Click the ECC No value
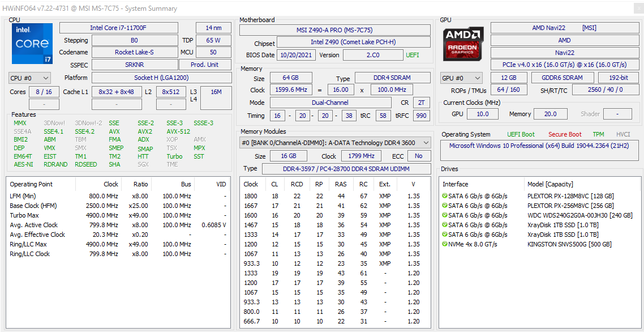The height and width of the screenshot is (332, 644). point(419,156)
